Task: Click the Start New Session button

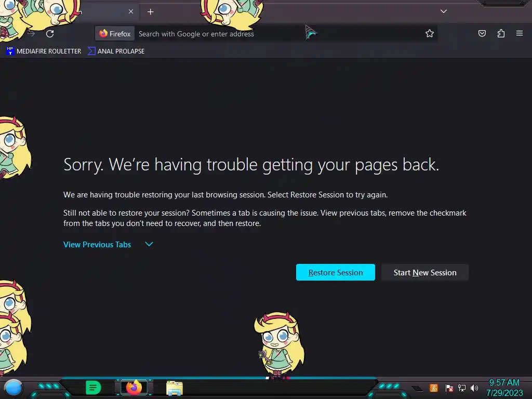Action: [425, 272]
